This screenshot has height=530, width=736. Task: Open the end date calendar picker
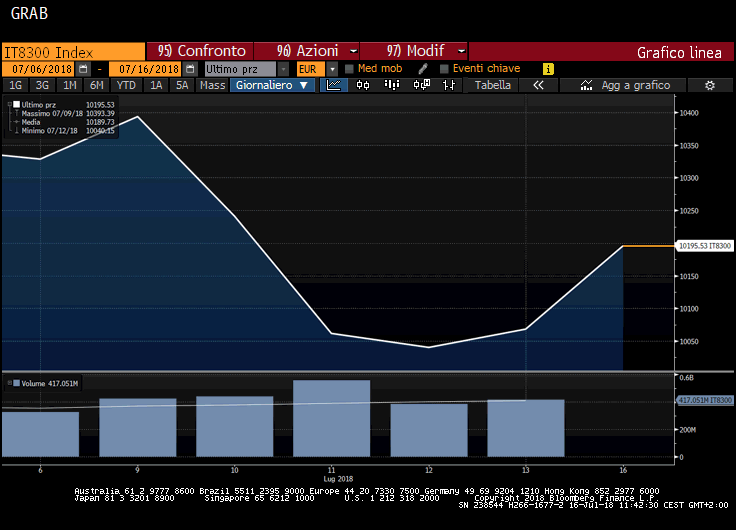point(189,69)
